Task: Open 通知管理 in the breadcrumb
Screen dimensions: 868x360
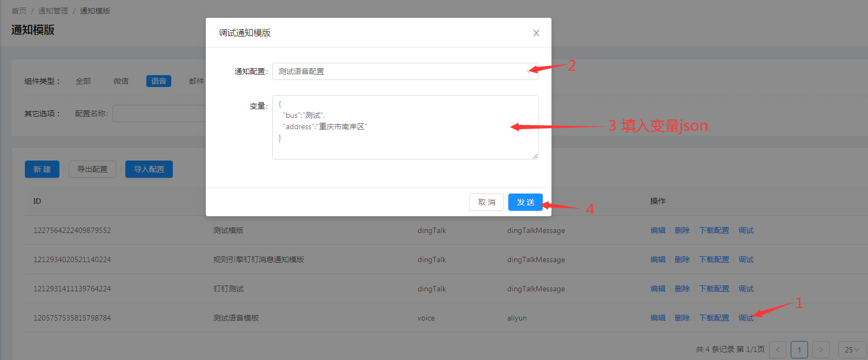Action: coord(53,11)
